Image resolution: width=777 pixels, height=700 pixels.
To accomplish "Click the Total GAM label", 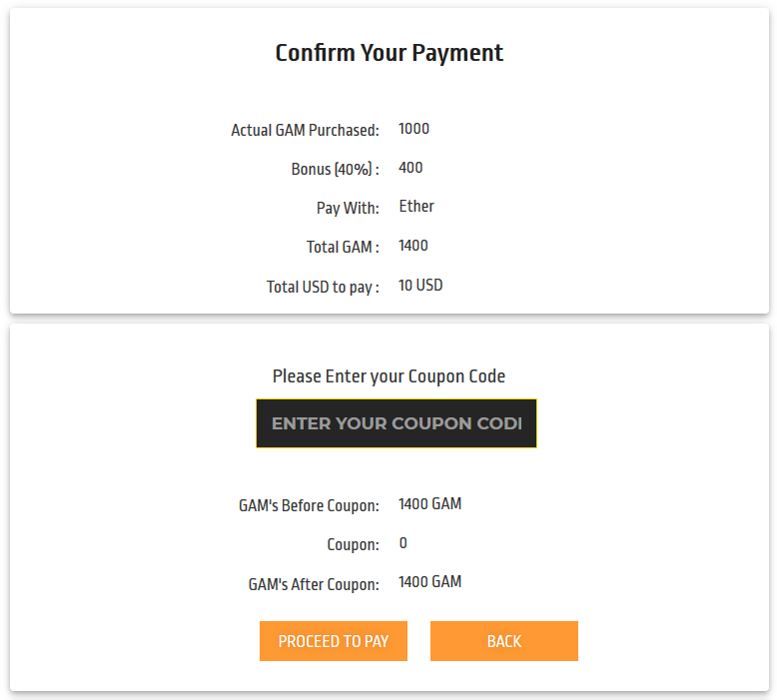I will (343, 247).
